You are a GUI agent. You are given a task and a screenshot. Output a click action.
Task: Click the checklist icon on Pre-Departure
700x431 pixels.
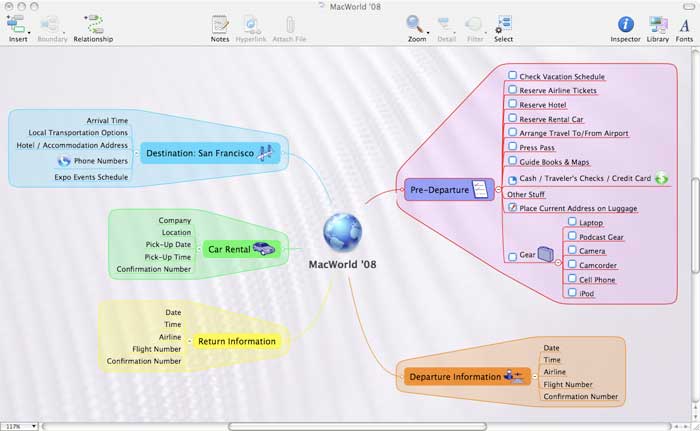480,189
